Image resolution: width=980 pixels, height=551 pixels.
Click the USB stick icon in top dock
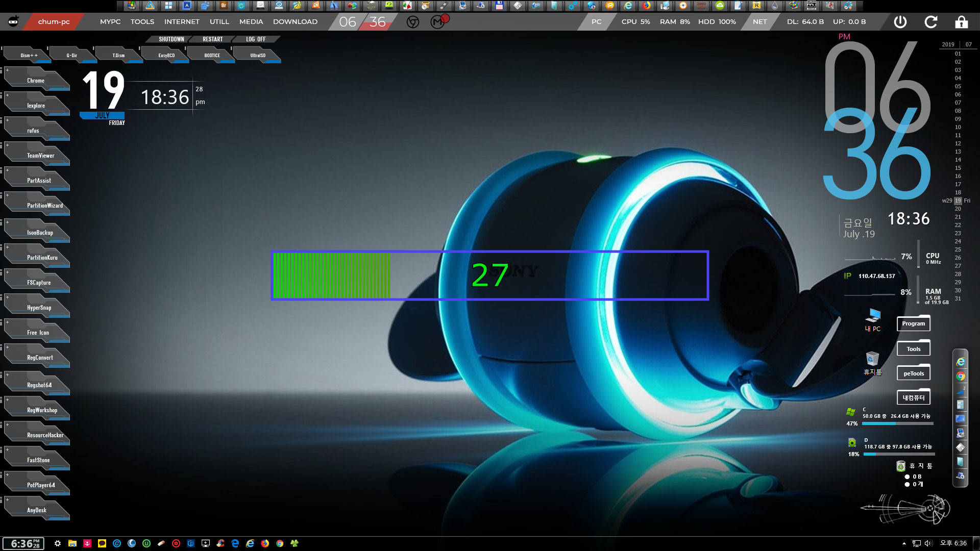(444, 6)
